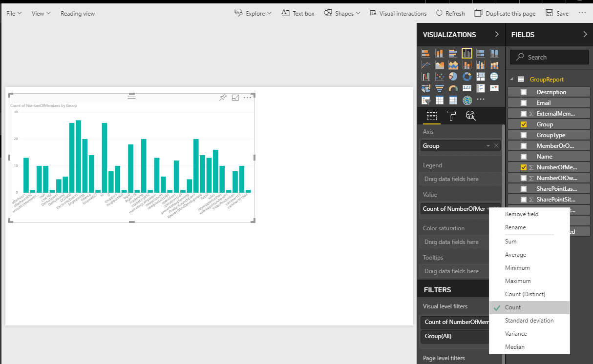Select the scatter chart visualization
Screen dimensions: 593x364
439,77
